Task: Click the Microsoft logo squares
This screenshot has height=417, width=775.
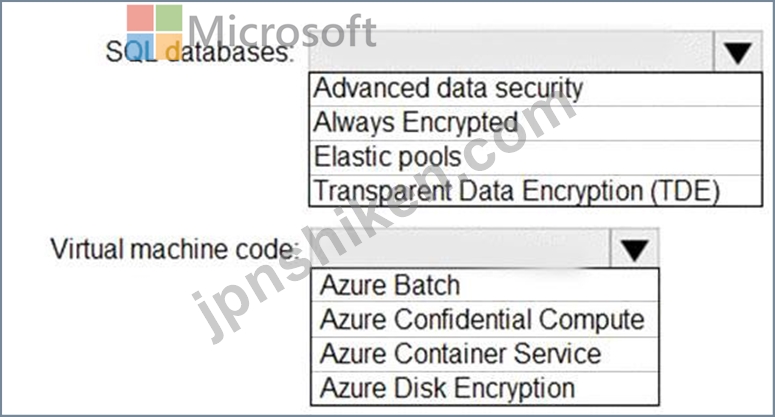Action: 154,33
